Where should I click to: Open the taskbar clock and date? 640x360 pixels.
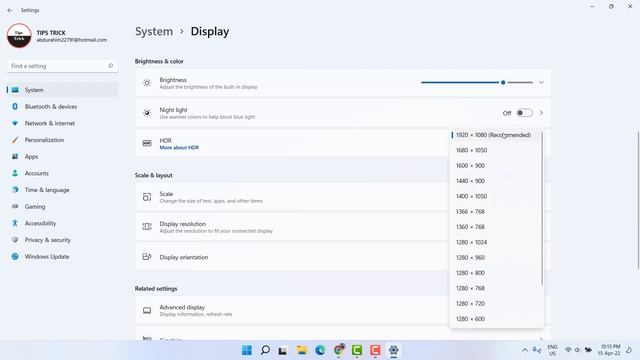click(610, 350)
